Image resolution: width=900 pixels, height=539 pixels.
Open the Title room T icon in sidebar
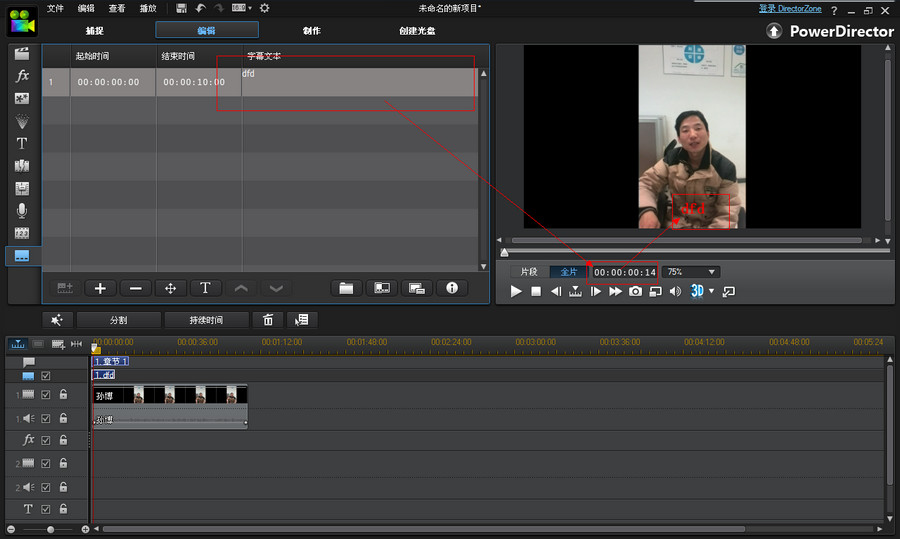coord(22,143)
